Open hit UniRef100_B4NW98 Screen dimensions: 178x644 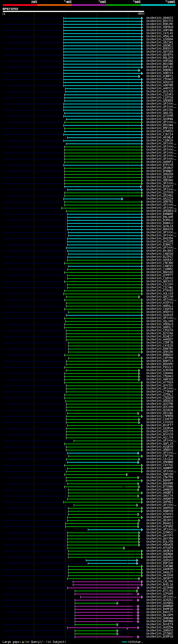160,214
